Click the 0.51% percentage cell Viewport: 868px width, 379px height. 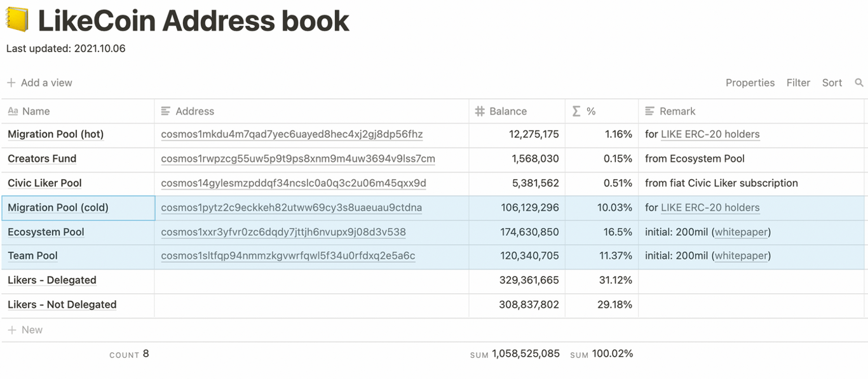point(602,183)
